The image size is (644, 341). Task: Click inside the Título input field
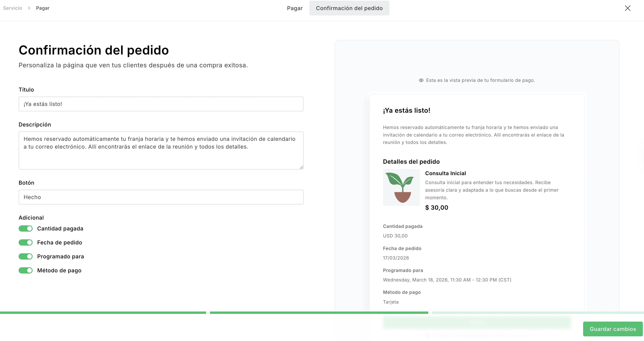pos(161,104)
